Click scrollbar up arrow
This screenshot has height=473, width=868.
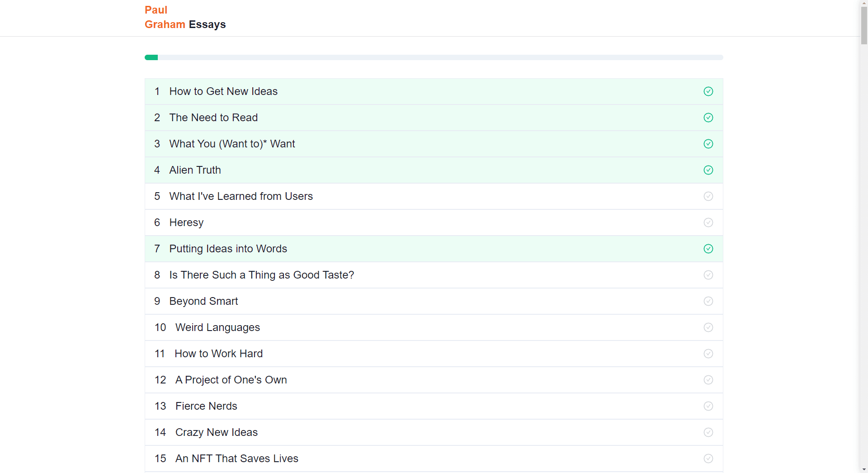tap(864, 3)
